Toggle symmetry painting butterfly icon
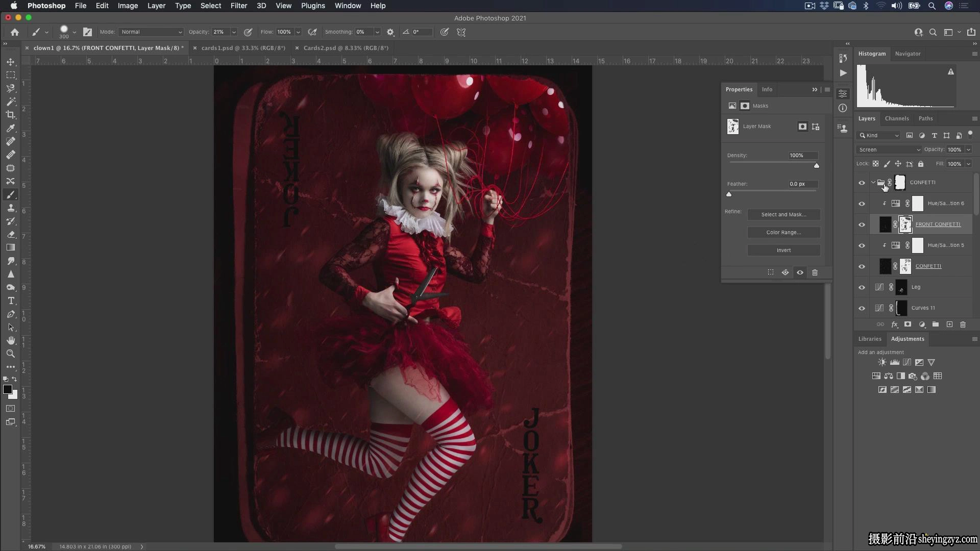 pyautogui.click(x=461, y=32)
